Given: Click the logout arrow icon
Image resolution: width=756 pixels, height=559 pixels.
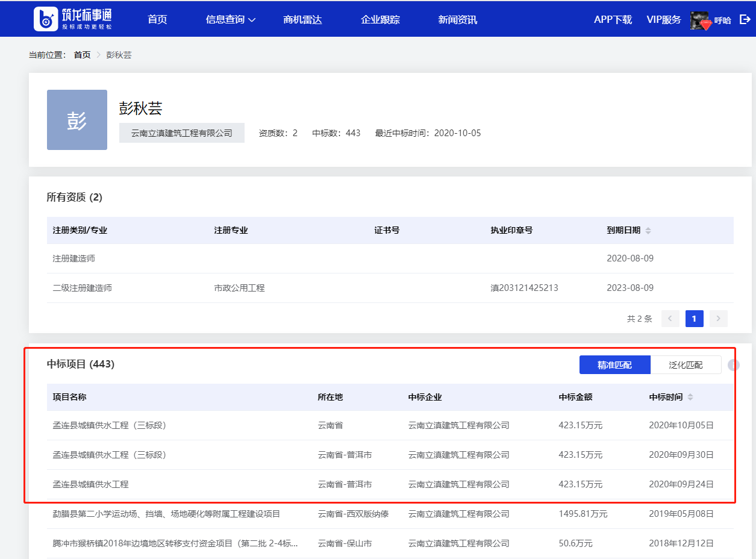Looking at the screenshot, I should click(x=745, y=19).
